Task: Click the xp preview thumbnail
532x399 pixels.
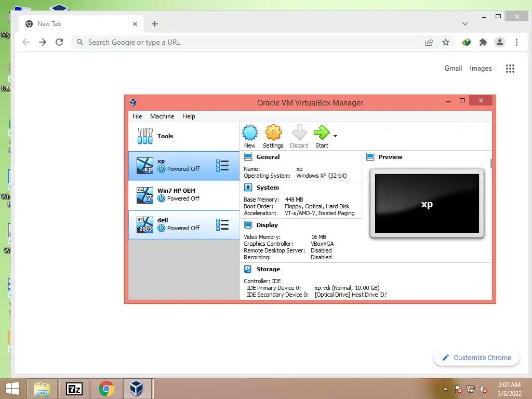Action: coord(427,204)
